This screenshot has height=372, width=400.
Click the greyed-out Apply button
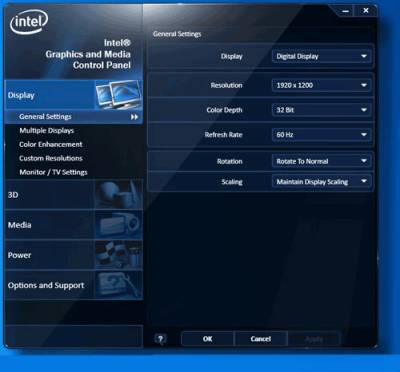tap(314, 339)
